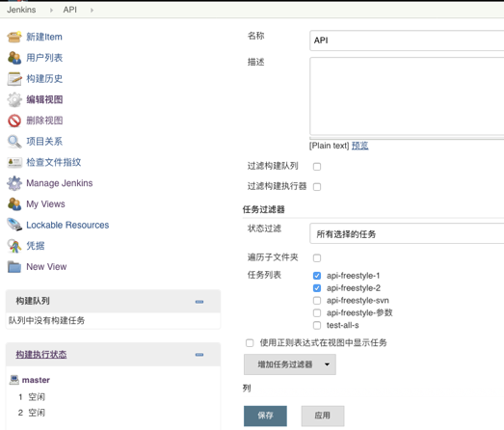
Task: Click text 队列中没有构建任务
Action: [x=46, y=320]
